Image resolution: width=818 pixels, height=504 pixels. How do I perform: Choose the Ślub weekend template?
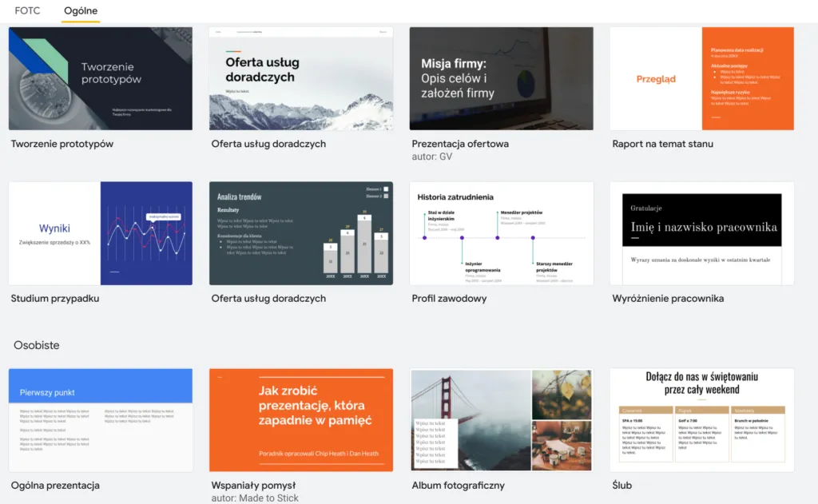(x=701, y=419)
